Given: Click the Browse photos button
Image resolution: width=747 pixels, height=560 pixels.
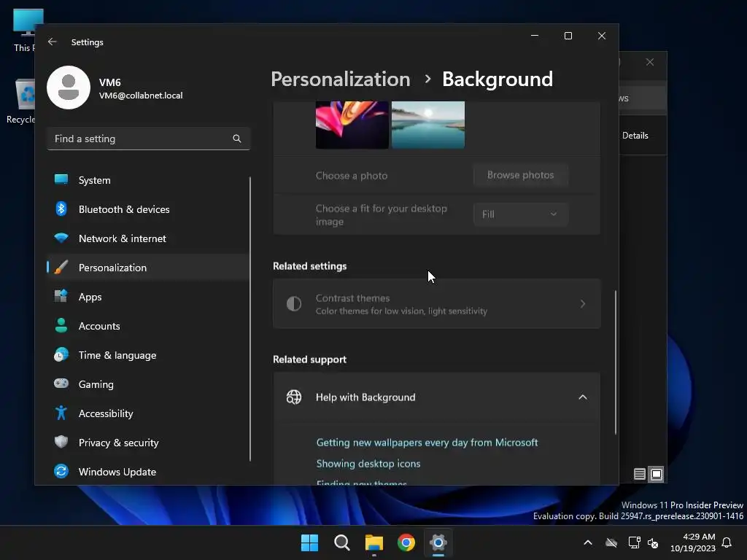Looking at the screenshot, I should click(x=520, y=175).
